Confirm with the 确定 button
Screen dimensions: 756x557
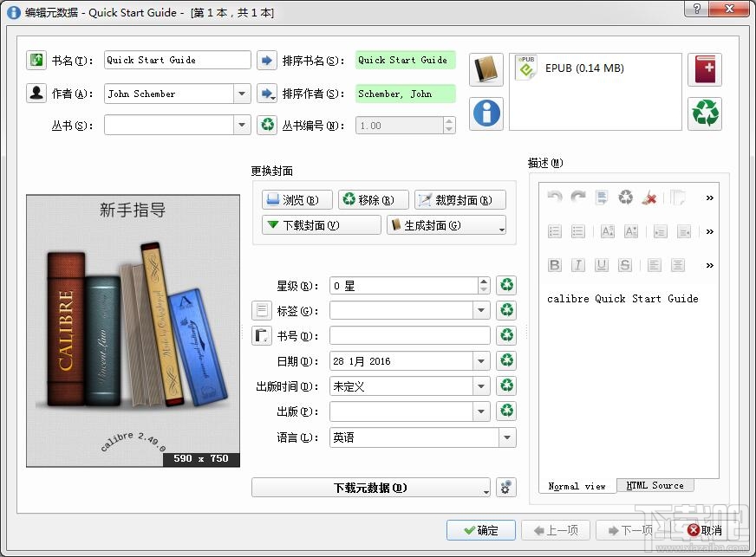480,530
